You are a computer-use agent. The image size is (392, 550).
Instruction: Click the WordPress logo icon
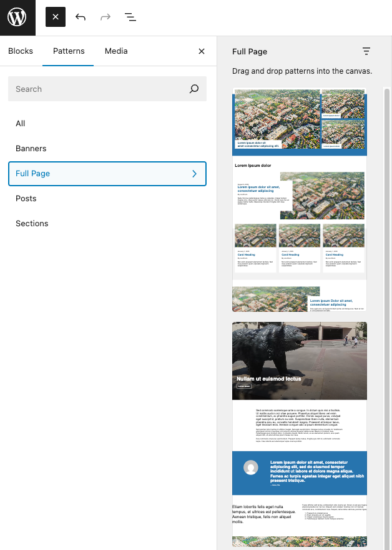point(17,17)
